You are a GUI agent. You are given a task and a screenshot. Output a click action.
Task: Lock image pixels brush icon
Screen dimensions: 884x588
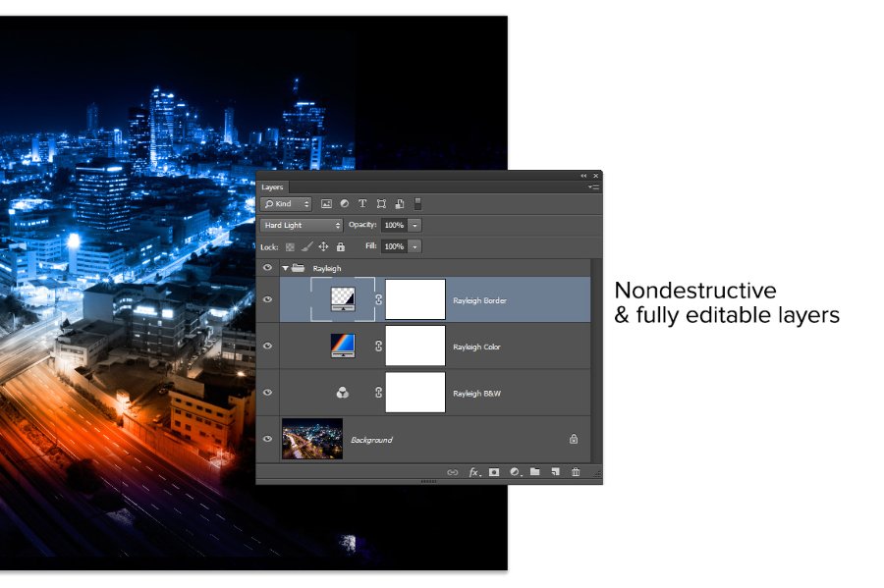pos(306,246)
